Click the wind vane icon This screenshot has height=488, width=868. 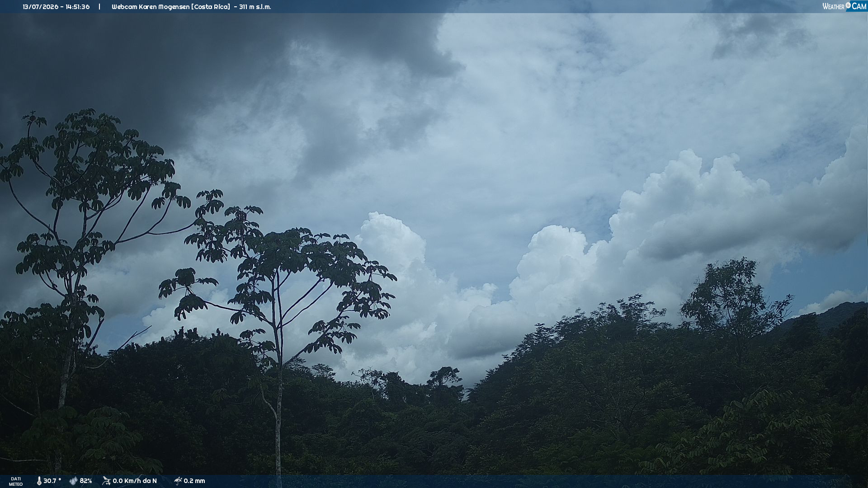tap(106, 481)
